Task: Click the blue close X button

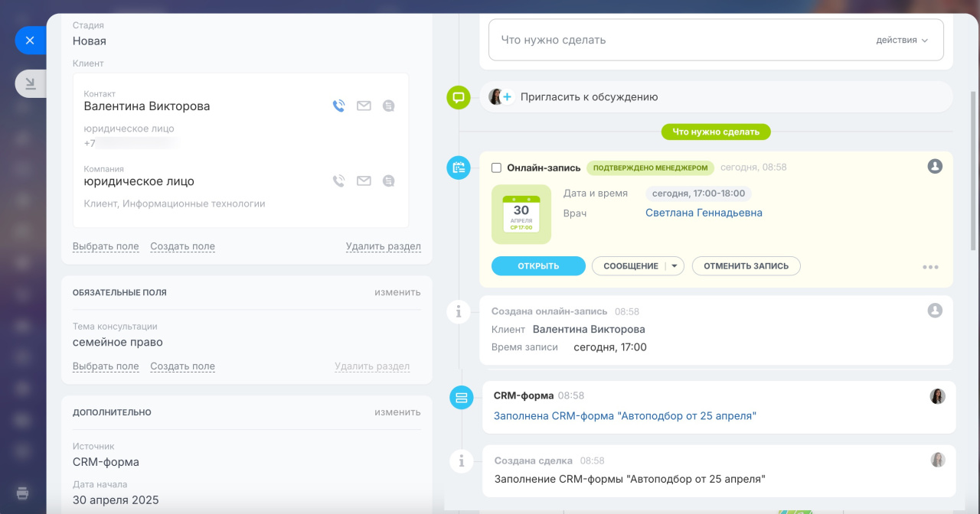Action: pos(30,41)
